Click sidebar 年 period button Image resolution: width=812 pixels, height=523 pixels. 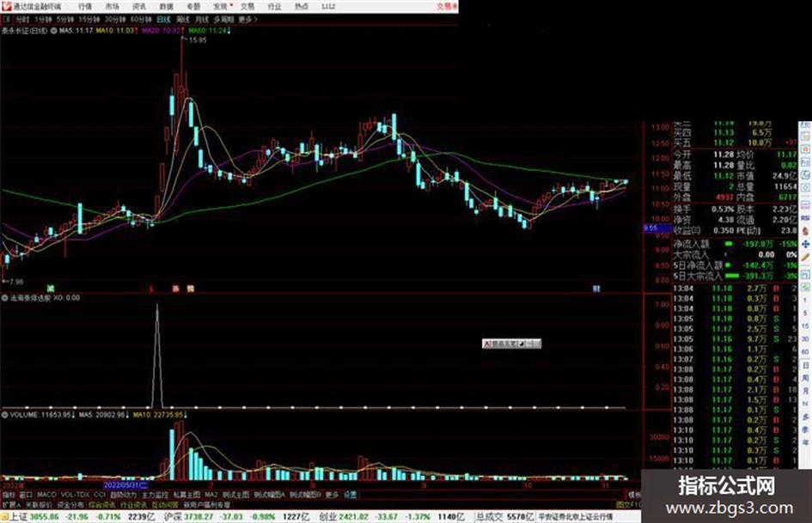805,443
